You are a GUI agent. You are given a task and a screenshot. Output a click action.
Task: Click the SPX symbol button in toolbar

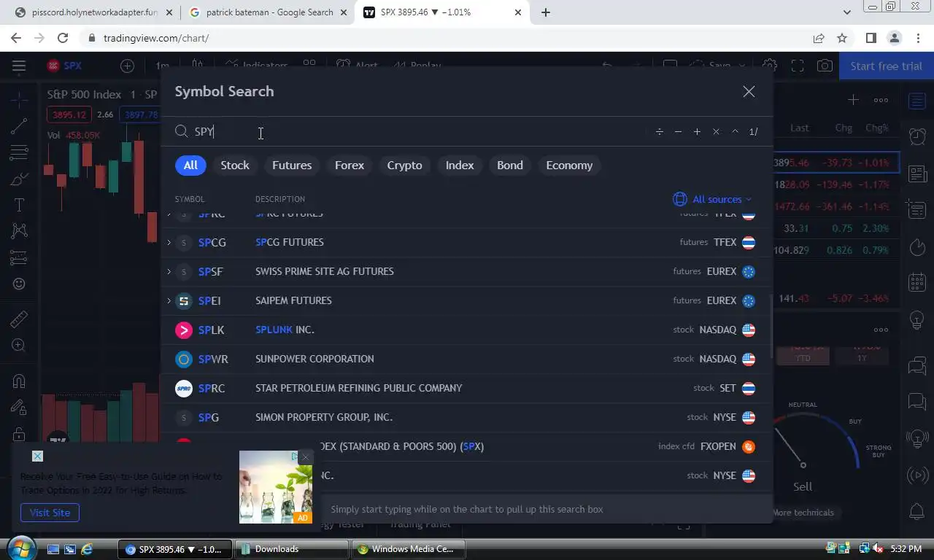[x=64, y=66]
